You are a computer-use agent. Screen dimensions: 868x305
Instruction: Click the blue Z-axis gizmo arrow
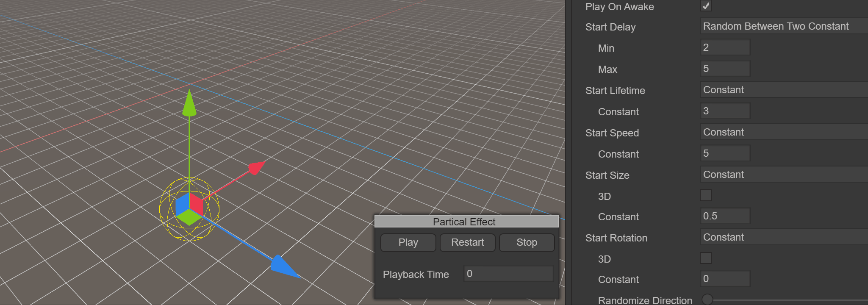click(283, 267)
